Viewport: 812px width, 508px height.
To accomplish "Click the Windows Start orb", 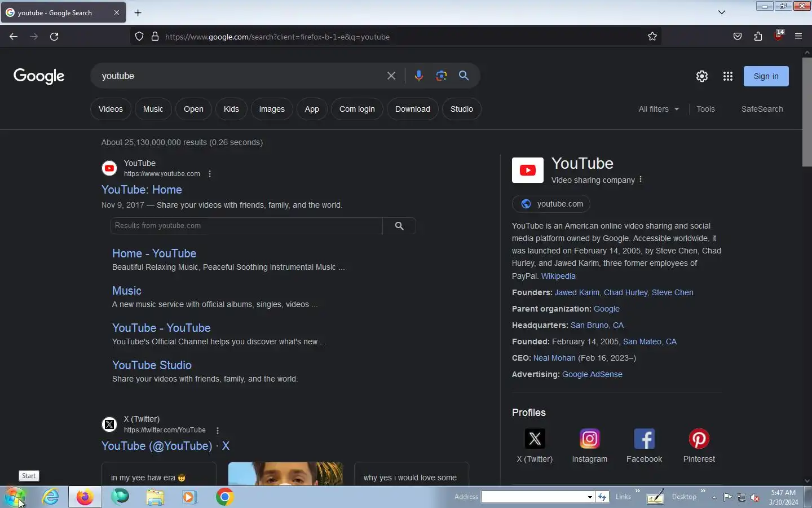I will point(15,497).
